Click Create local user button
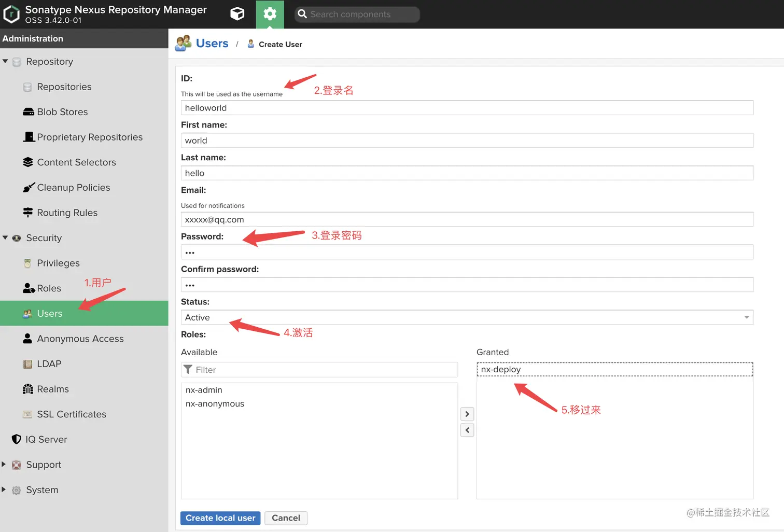This screenshot has height=532, width=784. coord(220,518)
